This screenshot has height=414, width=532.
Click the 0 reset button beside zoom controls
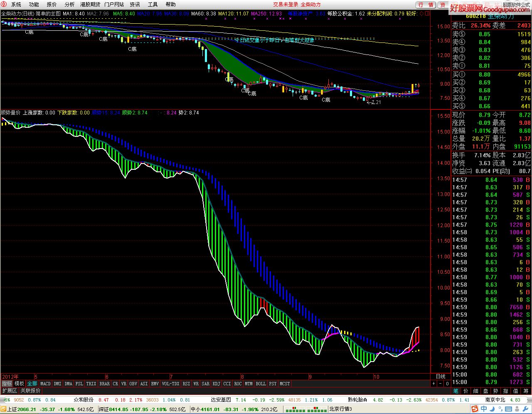point(447,384)
